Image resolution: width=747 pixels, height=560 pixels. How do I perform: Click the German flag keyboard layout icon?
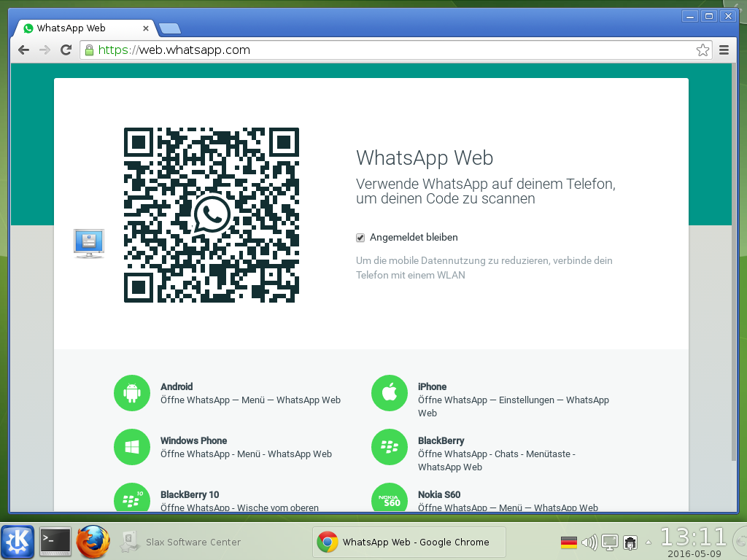click(569, 542)
